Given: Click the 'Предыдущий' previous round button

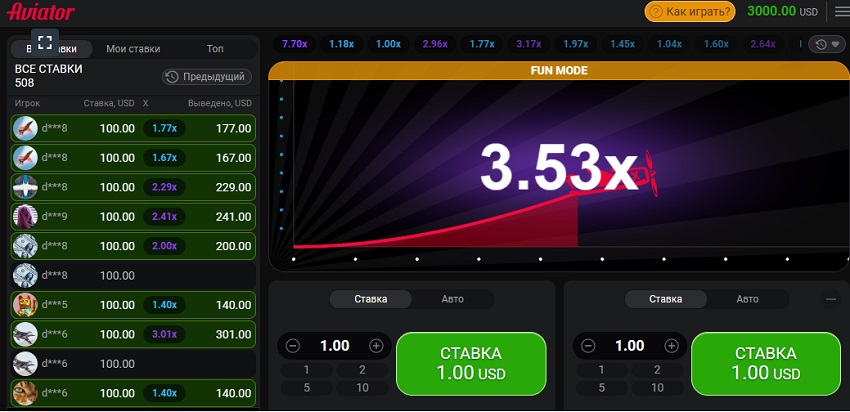Looking at the screenshot, I should pyautogui.click(x=207, y=77).
